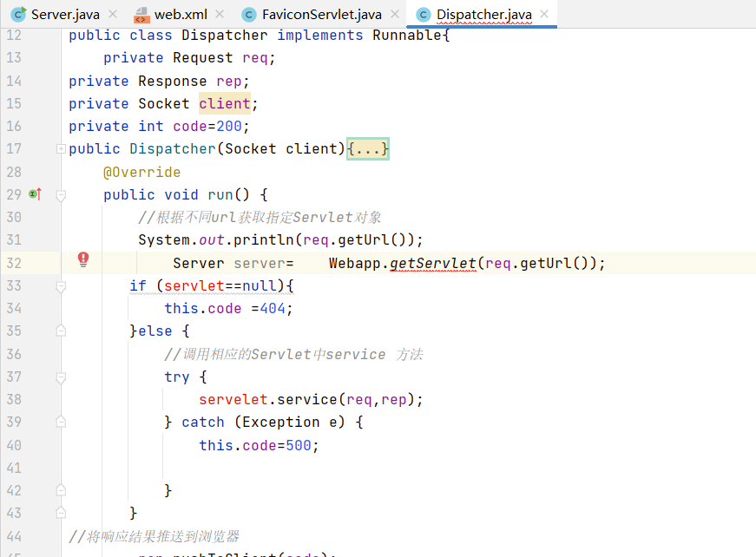The height and width of the screenshot is (557, 756).
Task: Collapse the try block at line 37
Action: tap(61, 377)
